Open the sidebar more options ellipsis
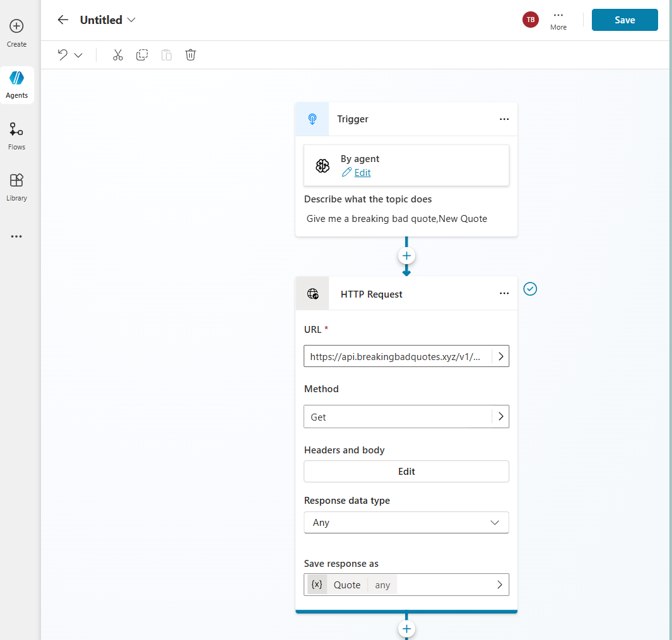This screenshot has height=640, width=672. 16,236
